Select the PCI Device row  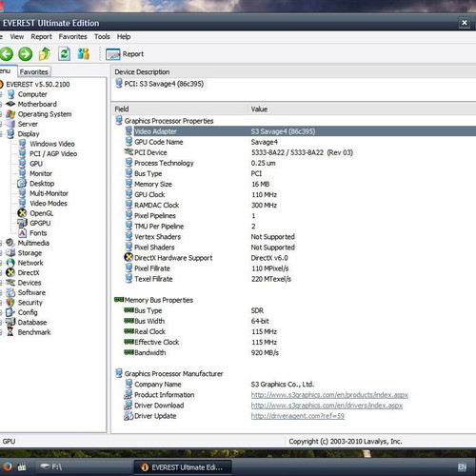300,152
